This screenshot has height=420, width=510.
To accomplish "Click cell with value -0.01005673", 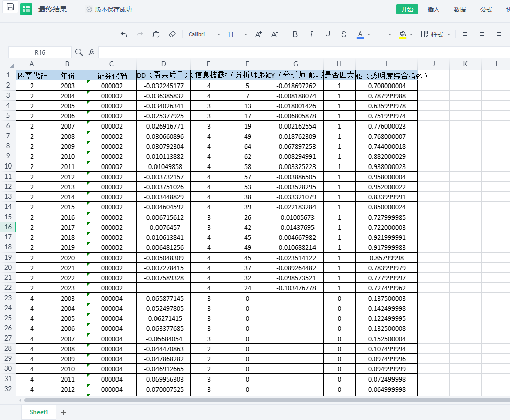I will tap(296, 217).
